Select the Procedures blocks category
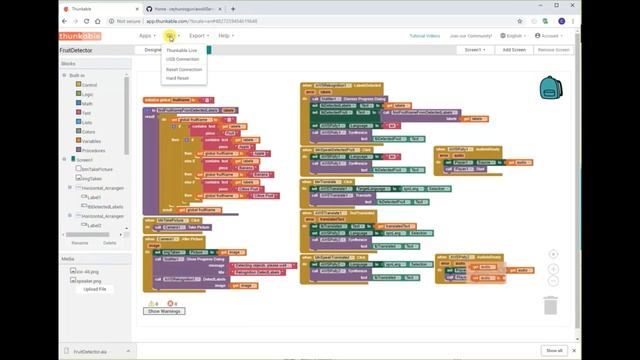The image size is (640, 360). pyautogui.click(x=90, y=151)
